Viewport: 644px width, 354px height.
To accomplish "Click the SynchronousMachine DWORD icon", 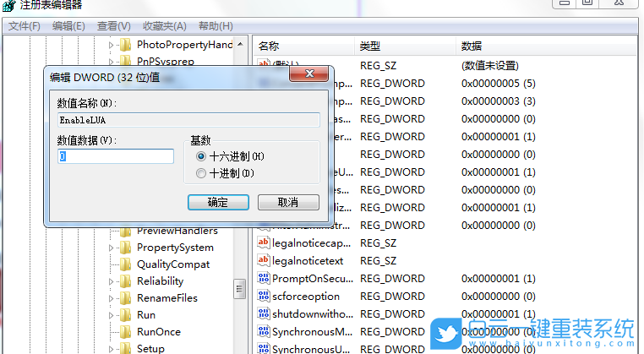I will tap(264, 331).
